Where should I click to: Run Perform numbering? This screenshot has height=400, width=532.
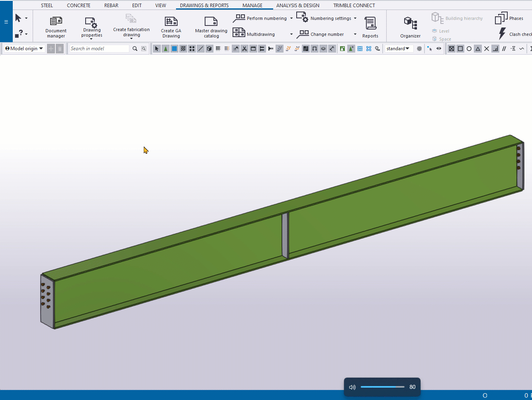click(260, 18)
